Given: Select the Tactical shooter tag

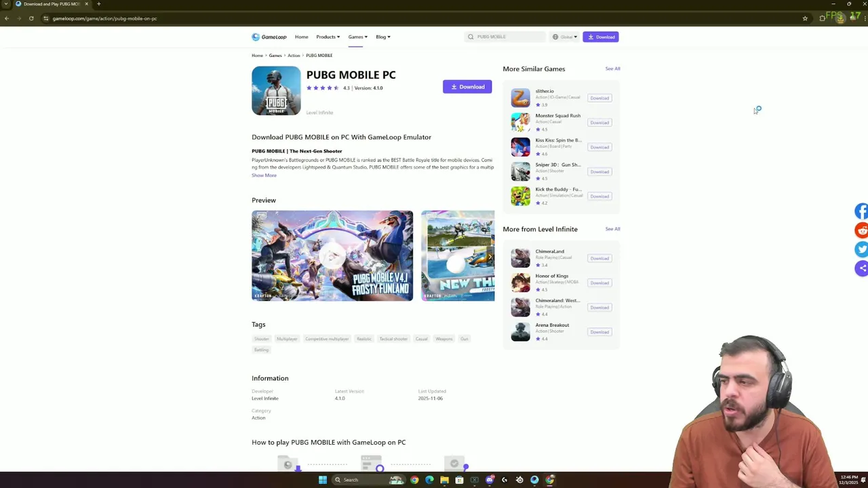Looking at the screenshot, I should (x=393, y=339).
